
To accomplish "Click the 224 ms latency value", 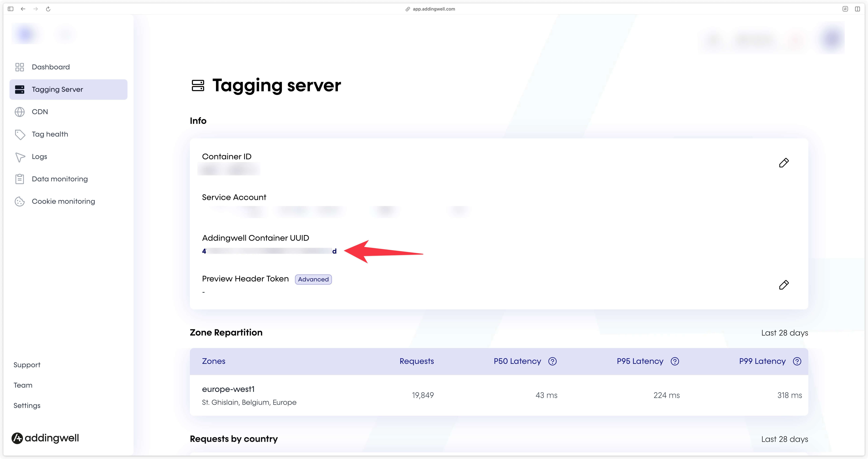I will click(x=666, y=395).
